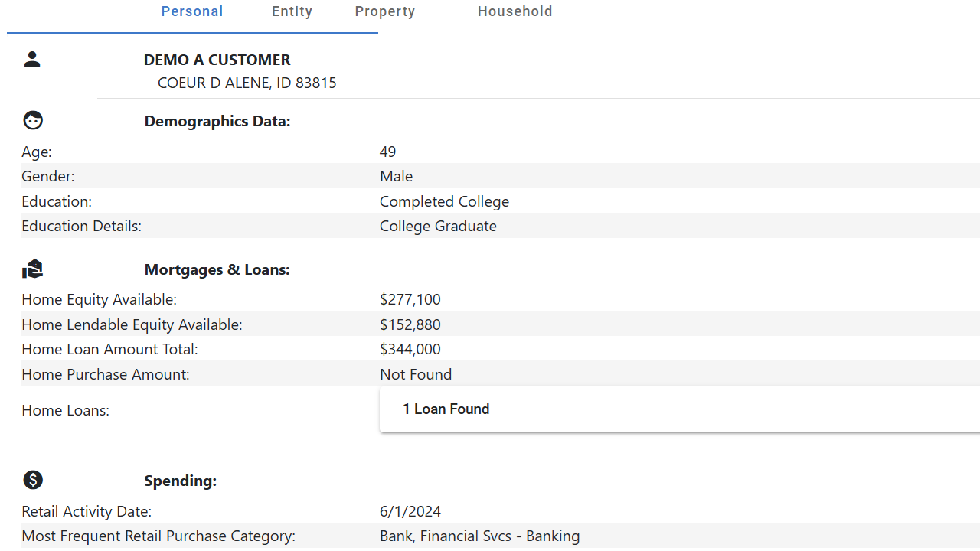Image resolution: width=980 pixels, height=551 pixels.
Task: Click the active Personal tab
Action: [192, 11]
